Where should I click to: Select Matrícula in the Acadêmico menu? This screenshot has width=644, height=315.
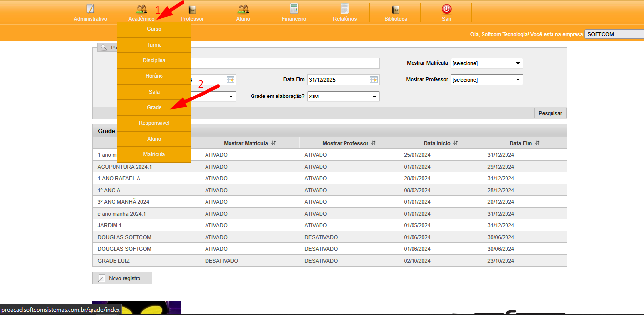154,154
